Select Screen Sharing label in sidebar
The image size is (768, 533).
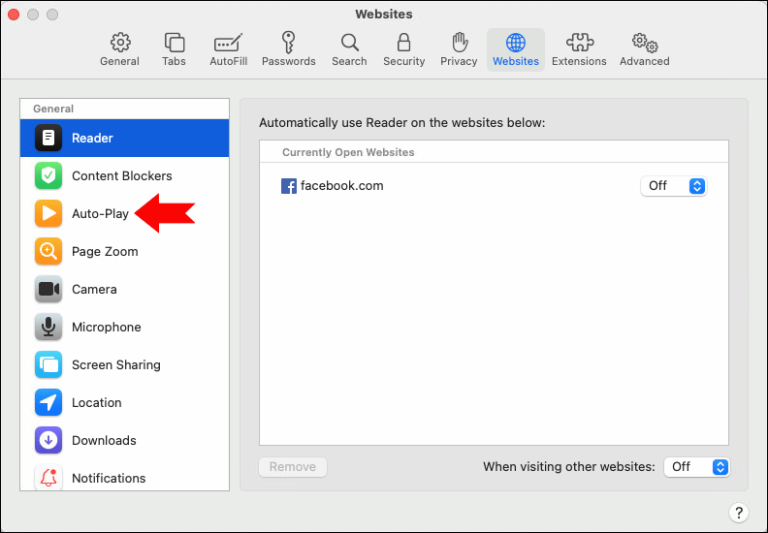point(116,364)
